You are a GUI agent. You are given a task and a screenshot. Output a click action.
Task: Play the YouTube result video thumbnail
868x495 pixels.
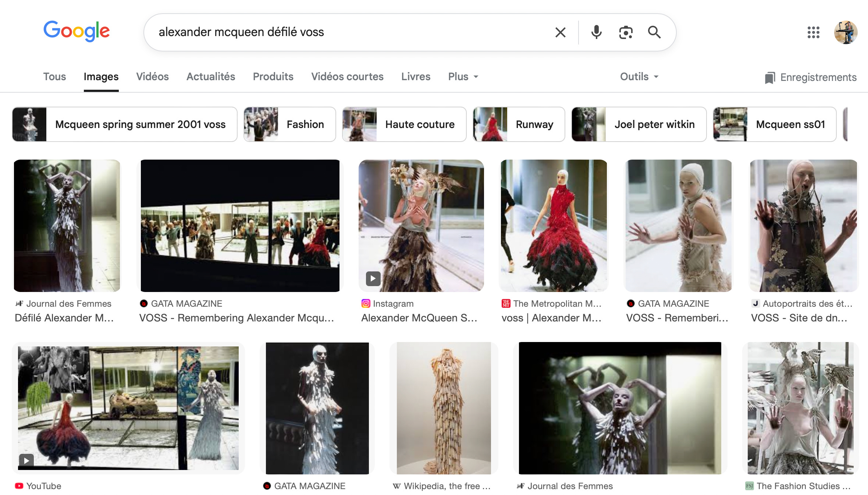[x=26, y=460]
